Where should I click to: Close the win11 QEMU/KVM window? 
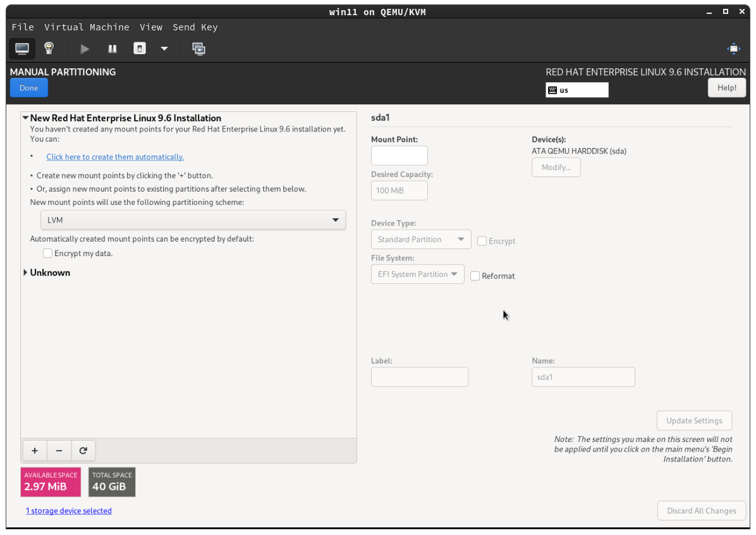click(x=741, y=11)
